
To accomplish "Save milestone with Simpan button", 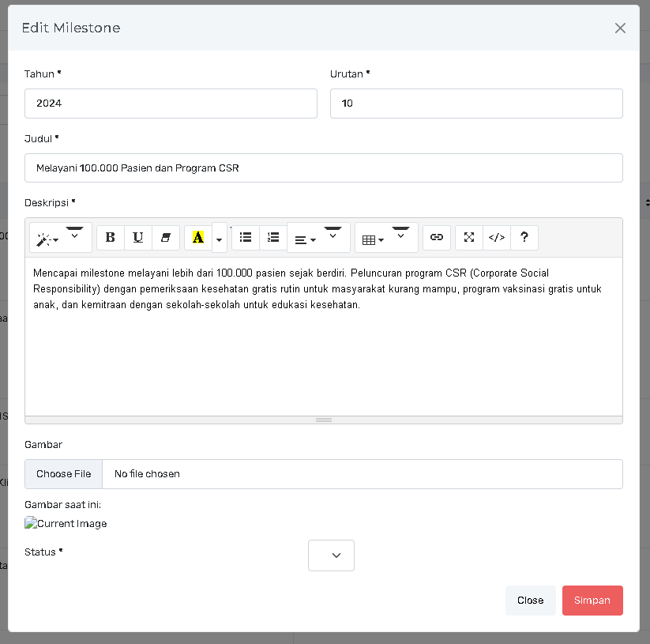I will coord(592,601).
